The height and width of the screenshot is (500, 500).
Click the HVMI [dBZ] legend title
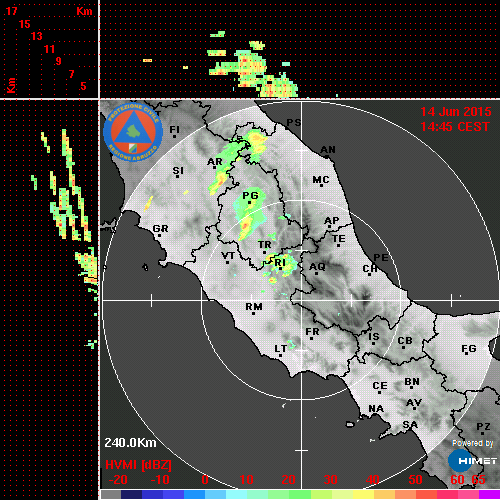pyautogui.click(x=138, y=465)
